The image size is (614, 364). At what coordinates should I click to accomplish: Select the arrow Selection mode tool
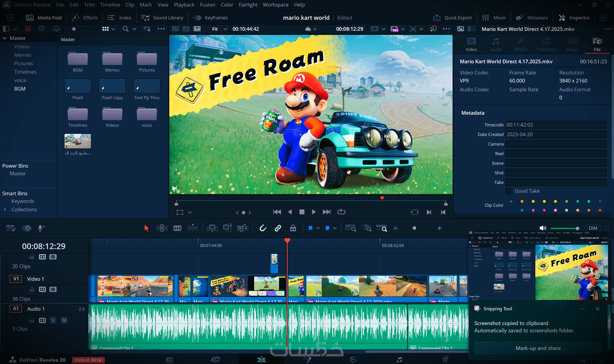[x=146, y=228]
